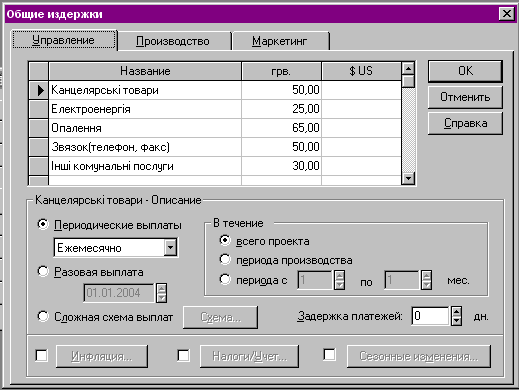The width and height of the screenshot is (519, 390).
Task: Click the Налоги/Учет... button
Action: [x=249, y=357]
